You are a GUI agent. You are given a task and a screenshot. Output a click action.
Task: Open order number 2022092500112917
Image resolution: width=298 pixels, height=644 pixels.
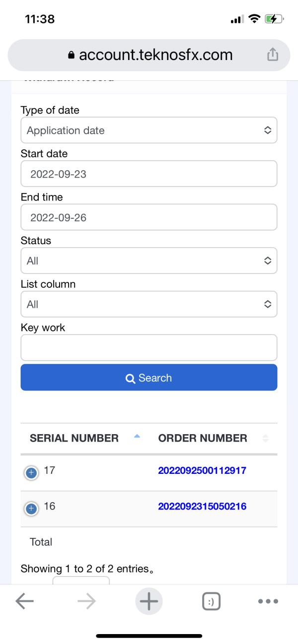pyautogui.click(x=202, y=470)
